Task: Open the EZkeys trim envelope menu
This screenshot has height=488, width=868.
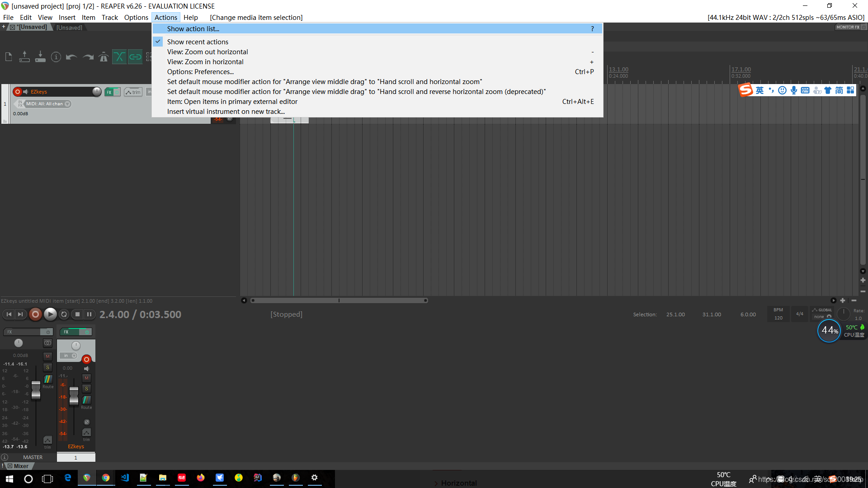Action: click(x=133, y=92)
